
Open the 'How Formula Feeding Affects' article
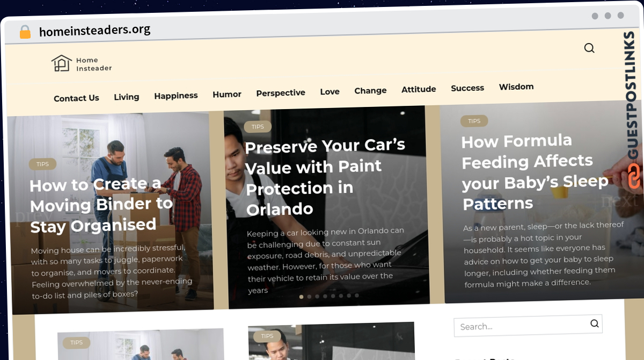[535, 172]
